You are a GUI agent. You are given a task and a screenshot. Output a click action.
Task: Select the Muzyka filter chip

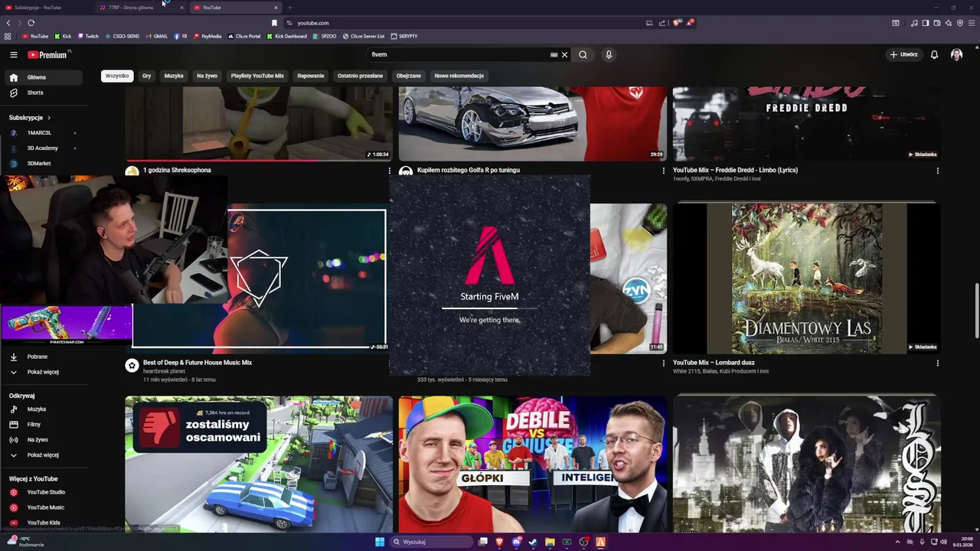pyautogui.click(x=174, y=76)
